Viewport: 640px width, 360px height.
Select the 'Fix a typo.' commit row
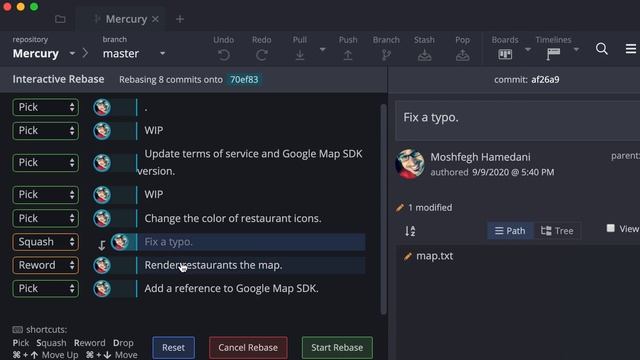251,242
